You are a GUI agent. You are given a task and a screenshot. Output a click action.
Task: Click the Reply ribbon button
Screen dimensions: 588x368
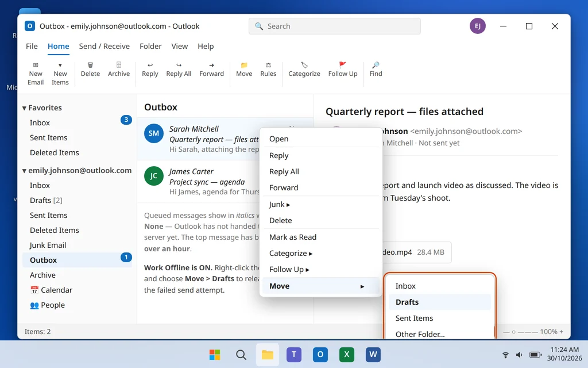(x=150, y=70)
